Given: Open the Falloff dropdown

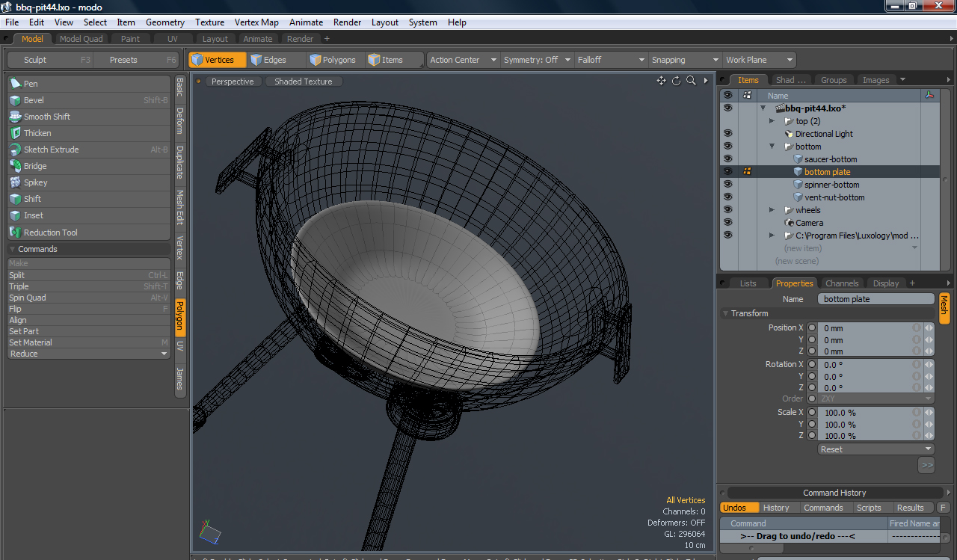Looking at the screenshot, I should (x=611, y=60).
